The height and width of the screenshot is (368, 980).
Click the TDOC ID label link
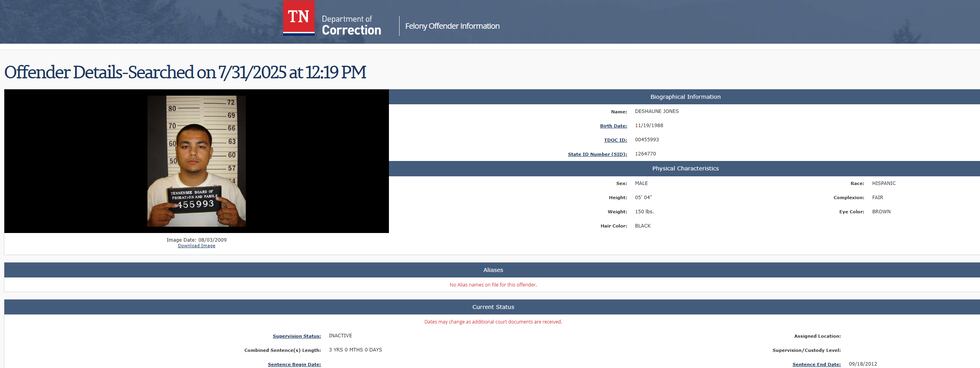(x=615, y=140)
